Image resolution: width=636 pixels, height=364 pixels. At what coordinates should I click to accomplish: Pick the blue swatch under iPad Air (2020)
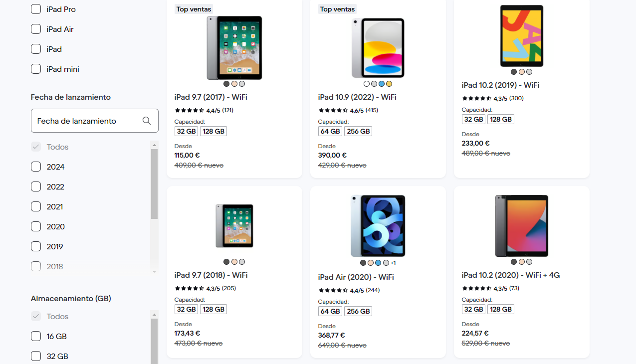[378, 262]
